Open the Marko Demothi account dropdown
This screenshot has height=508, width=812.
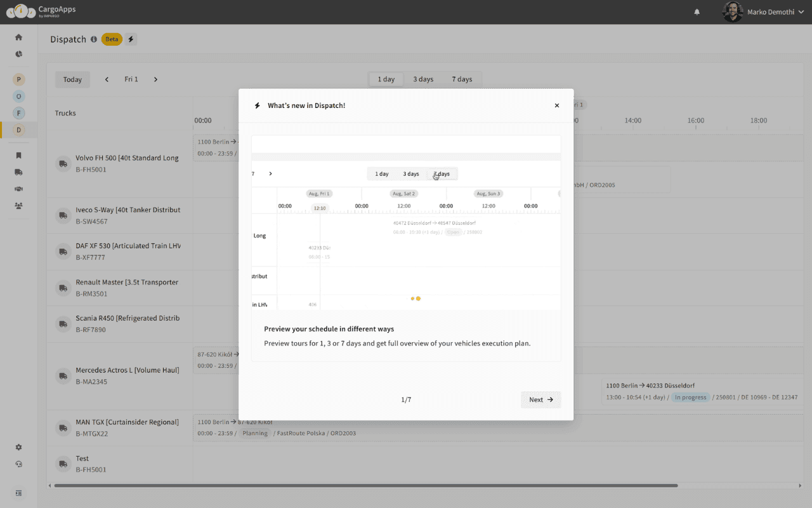(764, 11)
